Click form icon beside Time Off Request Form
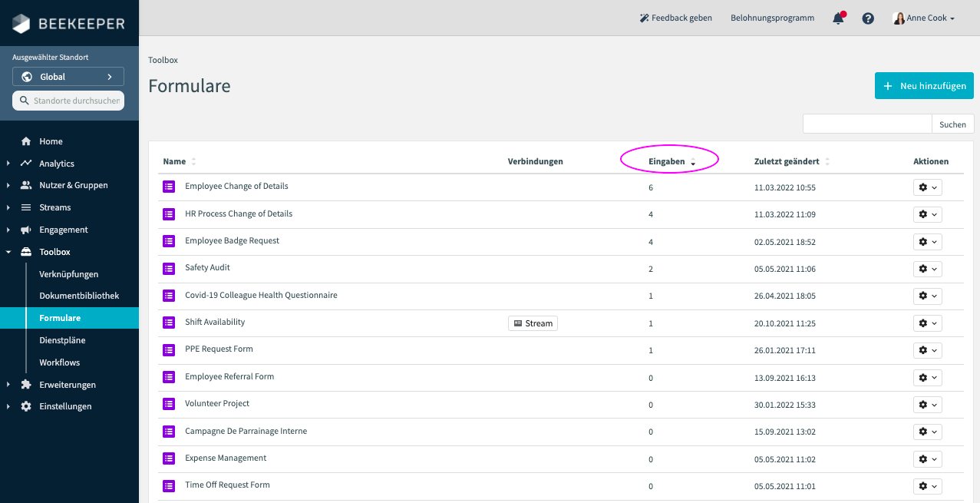980x503 pixels. 169,485
